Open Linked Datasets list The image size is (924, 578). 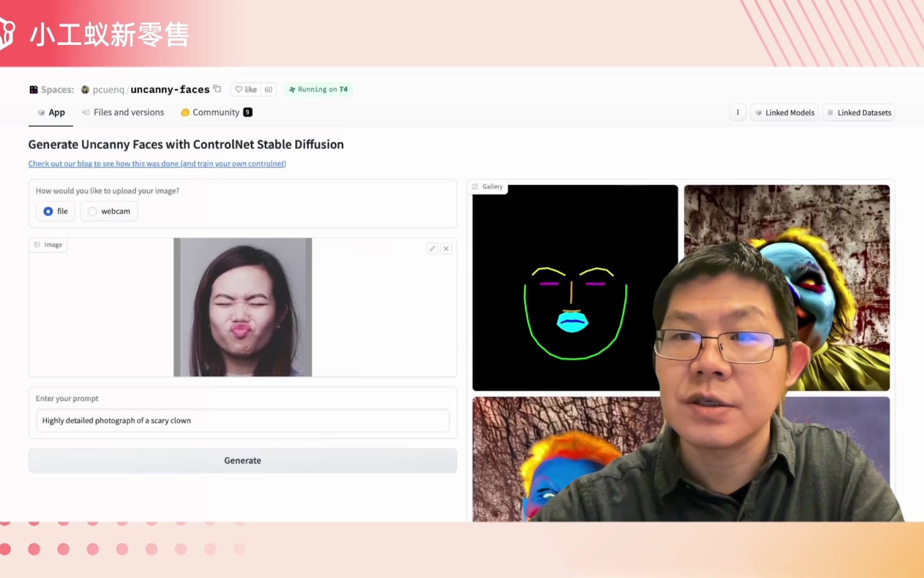[x=859, y=112]
